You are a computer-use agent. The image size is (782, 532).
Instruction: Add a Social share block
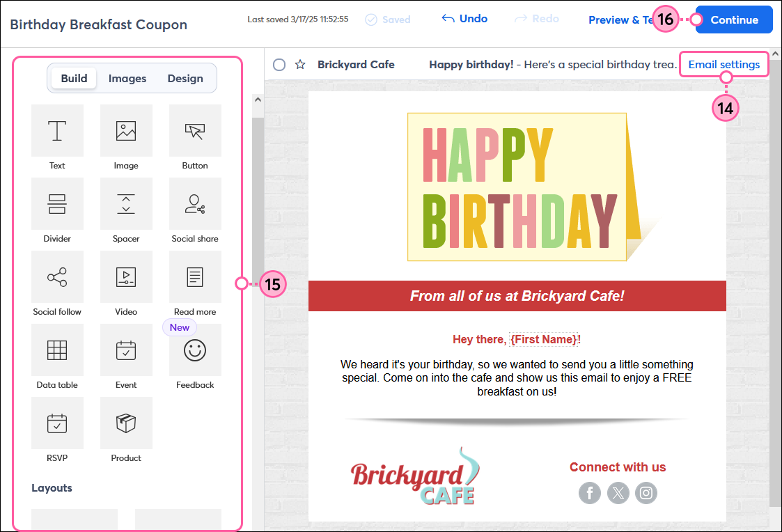pyautogui.click(x=195, y=204)
